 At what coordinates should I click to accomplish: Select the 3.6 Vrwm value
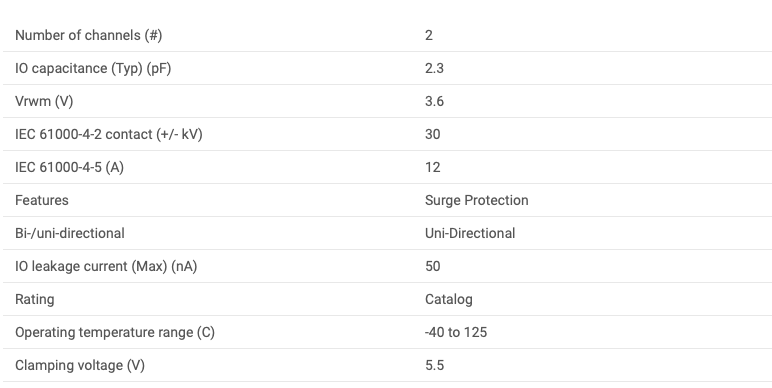434,101
